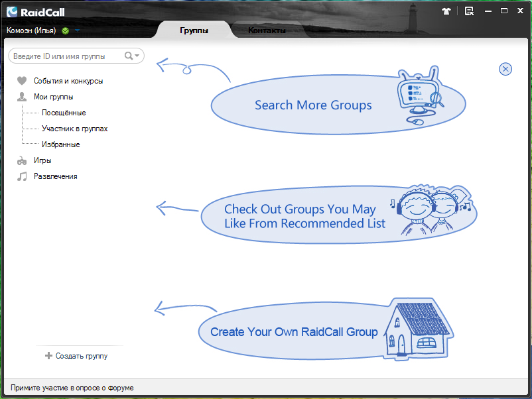Switch to the Группы tab
Viewport: 532px width, 399px height.
pos(194,30)
